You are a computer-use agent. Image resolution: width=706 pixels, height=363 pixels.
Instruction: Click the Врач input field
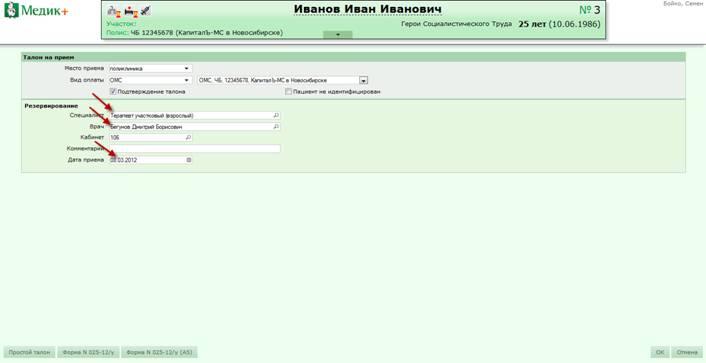tap(195, 127)
